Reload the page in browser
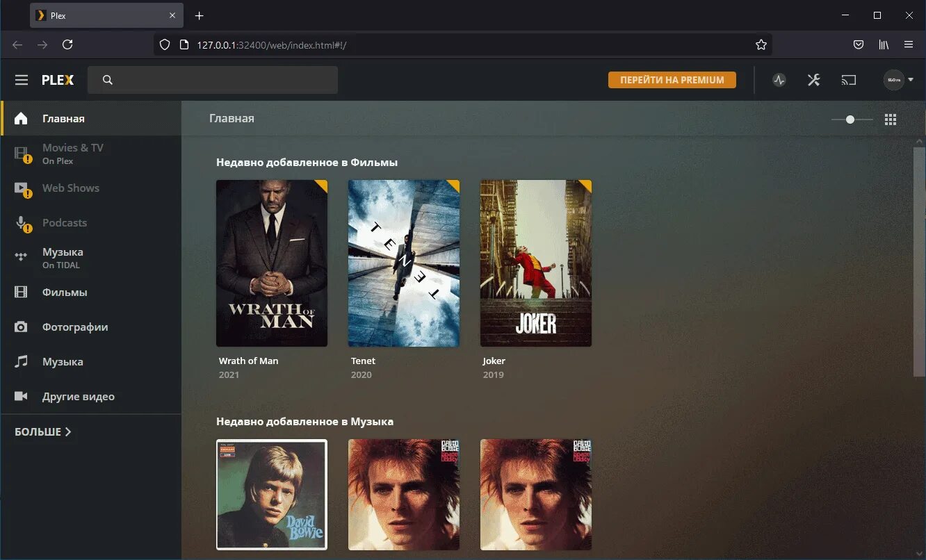The width and height of the screenshot is (926, 560). [x=67, y=44]
